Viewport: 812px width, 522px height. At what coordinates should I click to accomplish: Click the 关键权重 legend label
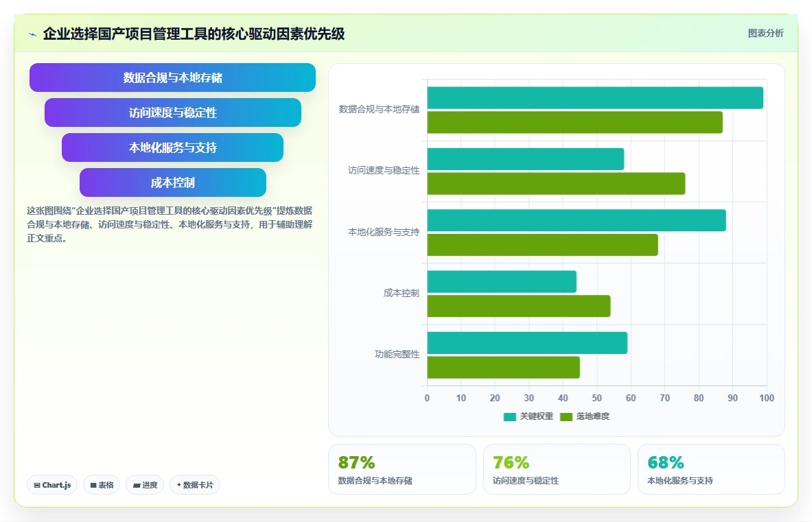click(537, 416)
